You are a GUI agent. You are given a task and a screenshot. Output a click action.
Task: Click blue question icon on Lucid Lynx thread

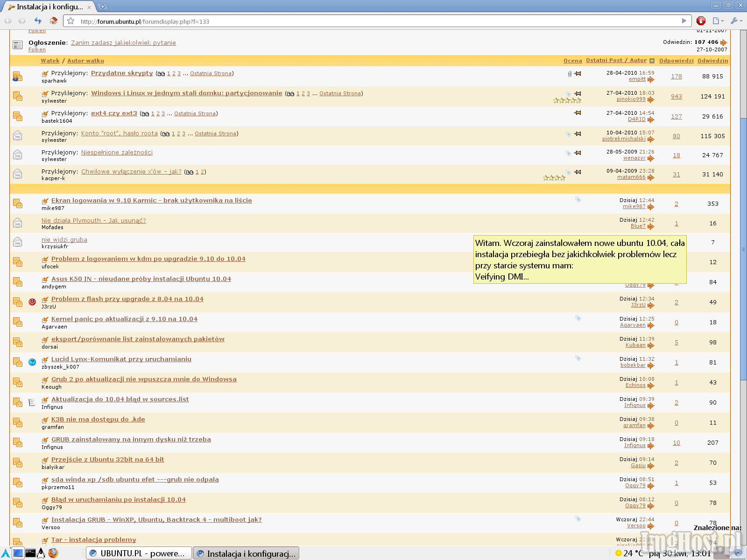pos(32,362)
